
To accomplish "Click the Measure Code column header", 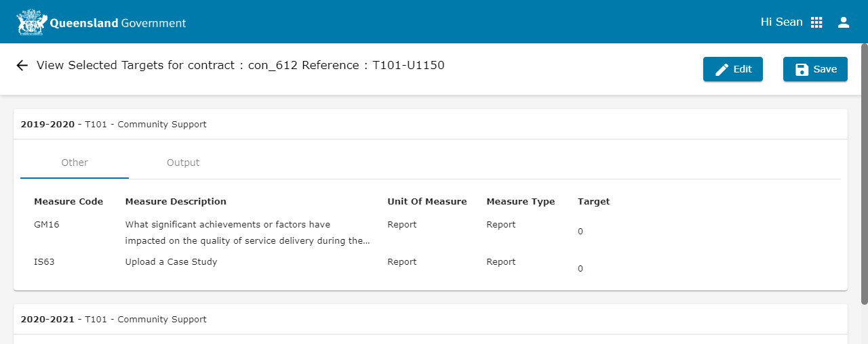I will tap(68, 202).
